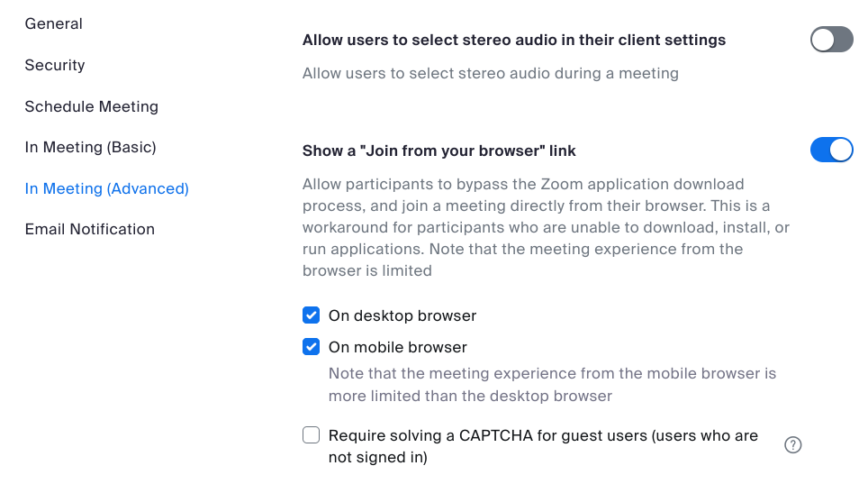Click the stereo audio description text
The height and width of the screenshot is (484, 868).
[491, 73]
